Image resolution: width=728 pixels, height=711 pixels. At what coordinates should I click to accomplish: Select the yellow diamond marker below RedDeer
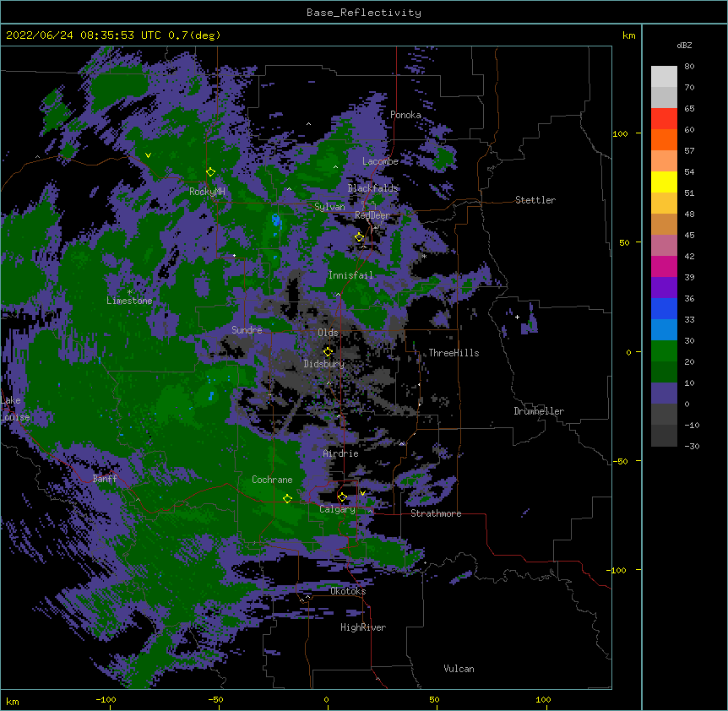pos(360,237)
